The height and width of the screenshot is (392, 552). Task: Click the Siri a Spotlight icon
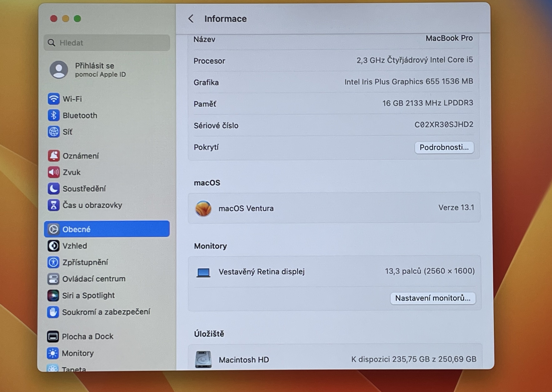click(x=53, y=295)
